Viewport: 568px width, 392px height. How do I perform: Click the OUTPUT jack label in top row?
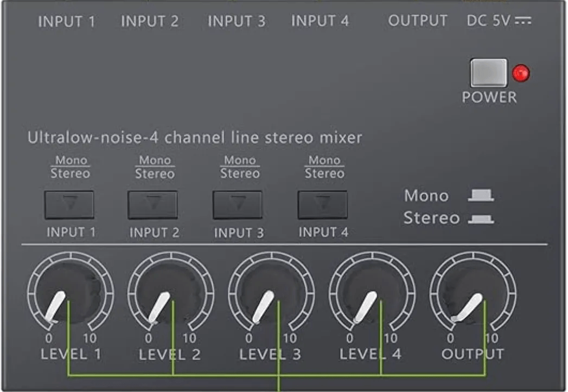coord(418,21)
